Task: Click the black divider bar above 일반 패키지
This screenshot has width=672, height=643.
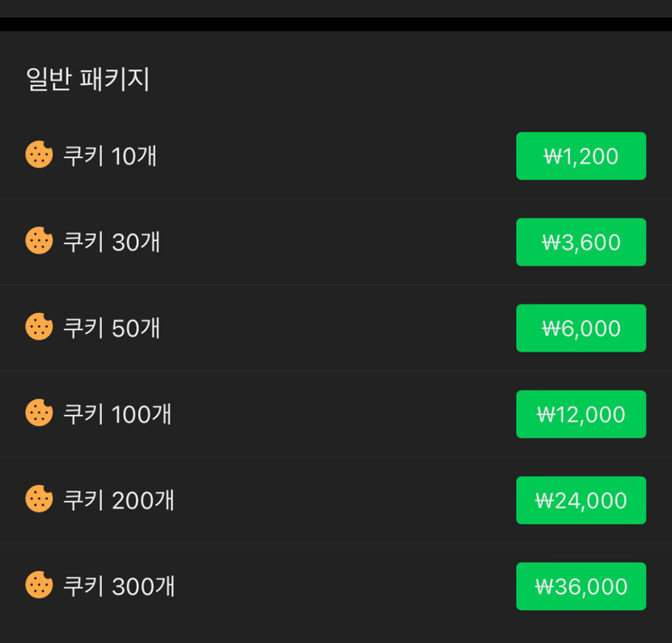Action: [336, 24]
